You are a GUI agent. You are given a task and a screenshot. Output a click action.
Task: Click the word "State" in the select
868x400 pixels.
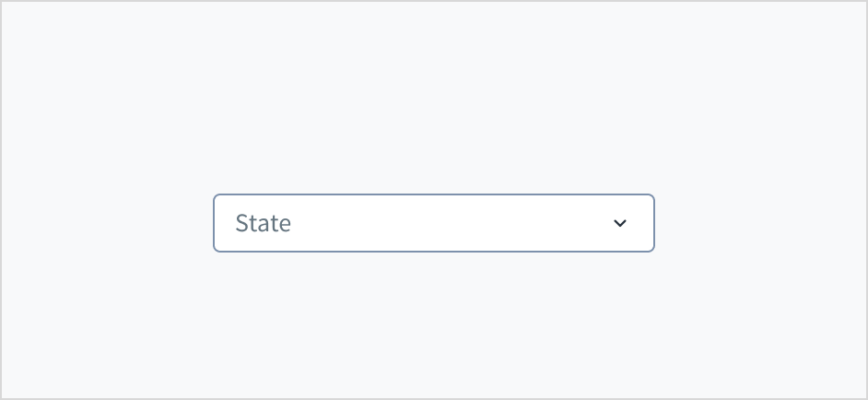coord(264,223)
